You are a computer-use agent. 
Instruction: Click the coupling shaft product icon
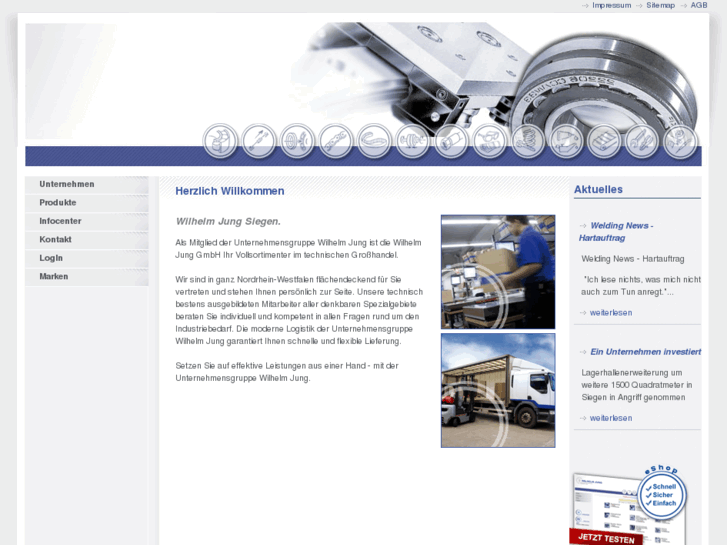413,141
